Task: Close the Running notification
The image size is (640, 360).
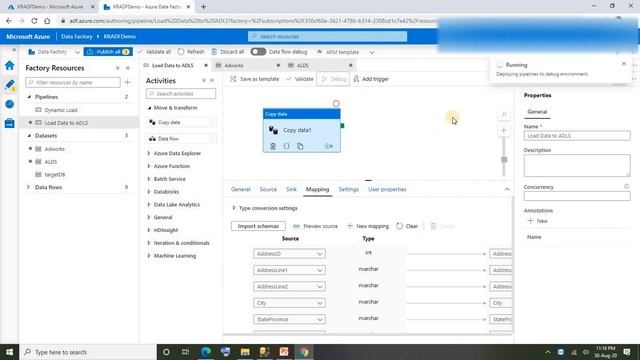Action: click(624, 64)
